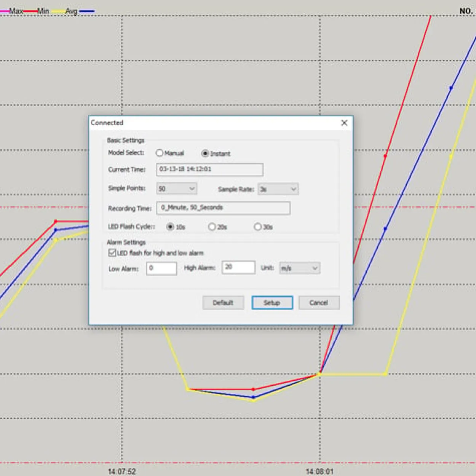Click the Alarm Settings group label
The image size is (476, 476).
pyautogui.click(x=126, y=242)
